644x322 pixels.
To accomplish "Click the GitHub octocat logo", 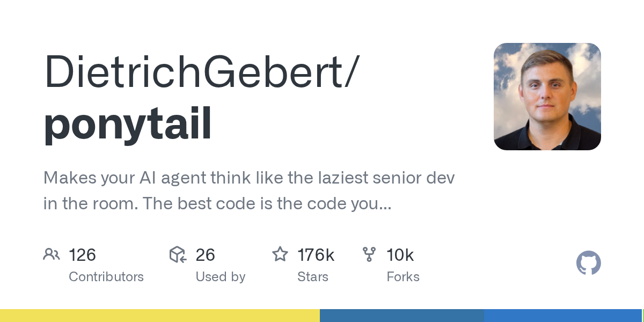I will (x=589, y=263).
